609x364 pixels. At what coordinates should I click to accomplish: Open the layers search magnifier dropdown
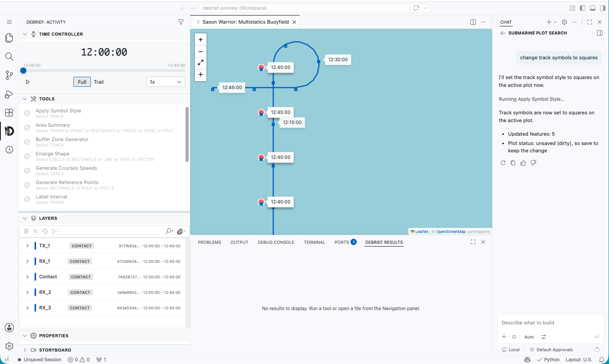[x=169, y=231]
